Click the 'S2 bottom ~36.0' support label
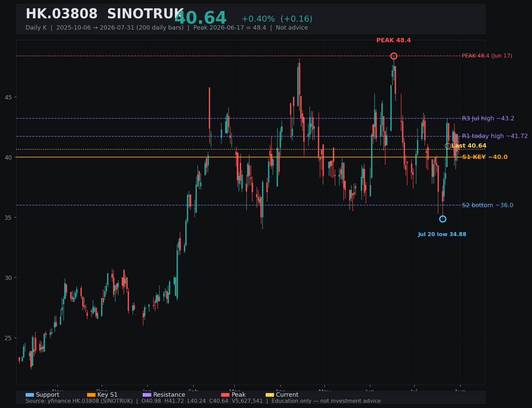The width and height of the screenshot is (532, 408). click(x=487, y=205)
